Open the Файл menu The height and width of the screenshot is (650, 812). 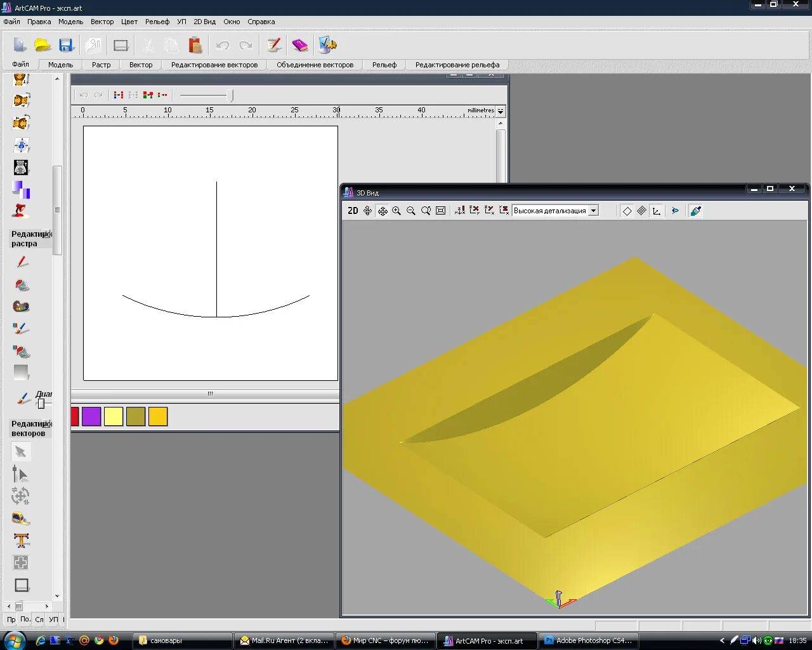(12, 22)
